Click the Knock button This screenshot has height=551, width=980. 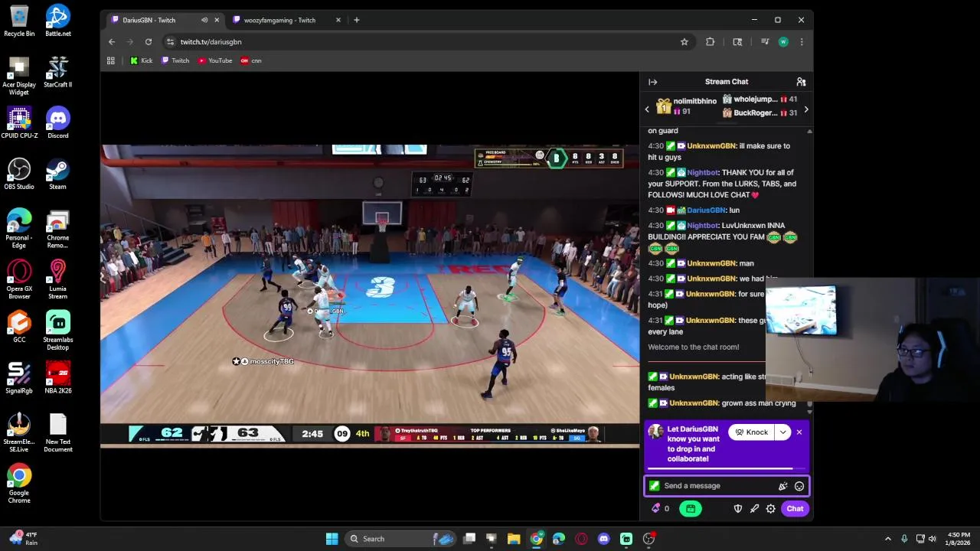point(751,432)
